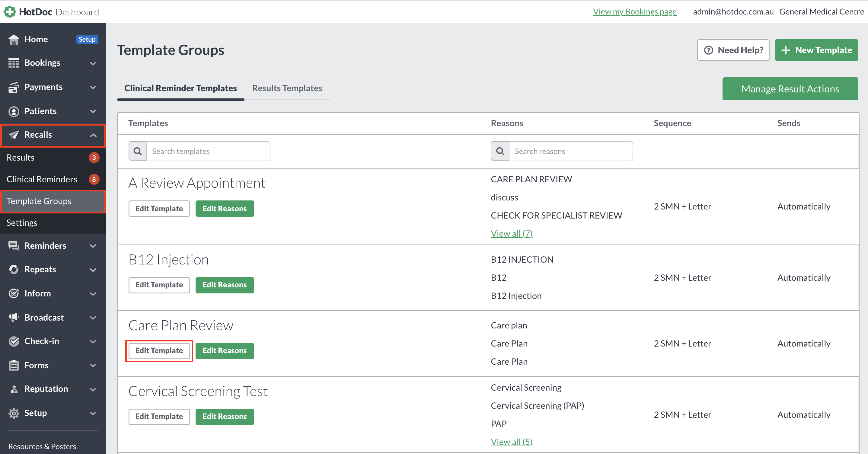
Task: Edit Reasons for Care Plan Review
Action: (x=225, y=351)
